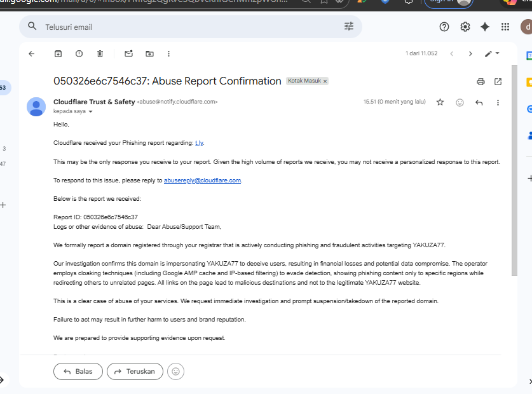
Task: Click the email vertical scrollbar
Action: point(514,170)
